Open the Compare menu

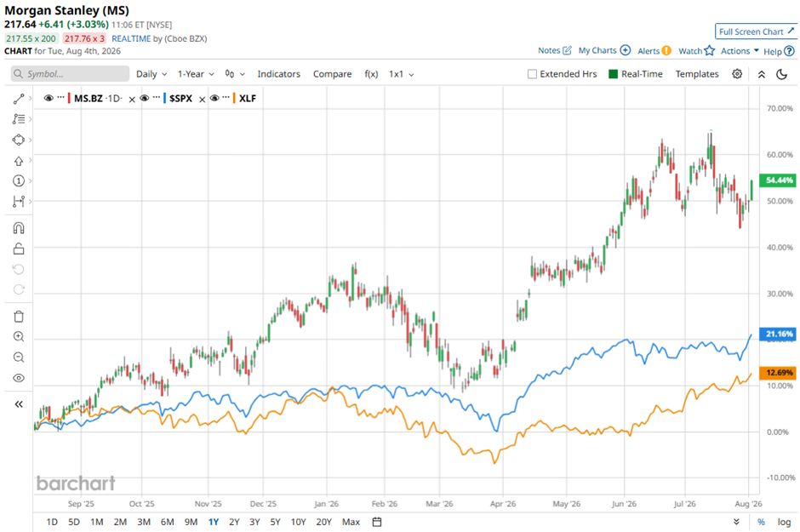click(x=332, y=74)
